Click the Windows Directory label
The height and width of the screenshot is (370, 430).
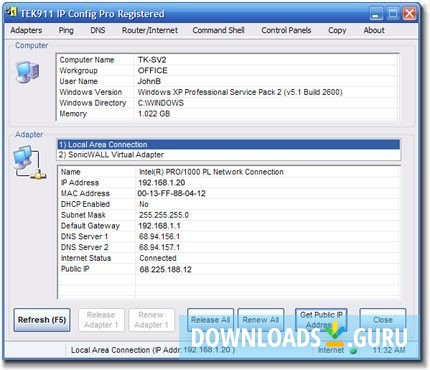[93, 103]
